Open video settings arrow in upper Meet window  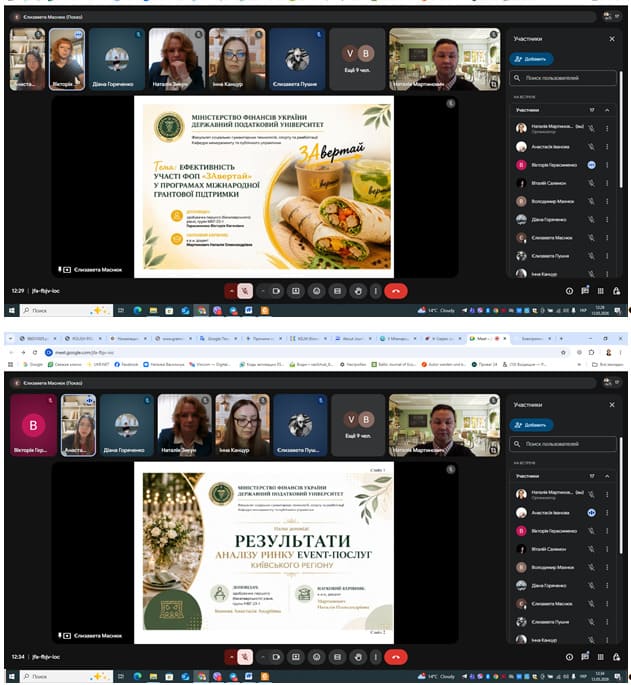[x=263, y=291]
